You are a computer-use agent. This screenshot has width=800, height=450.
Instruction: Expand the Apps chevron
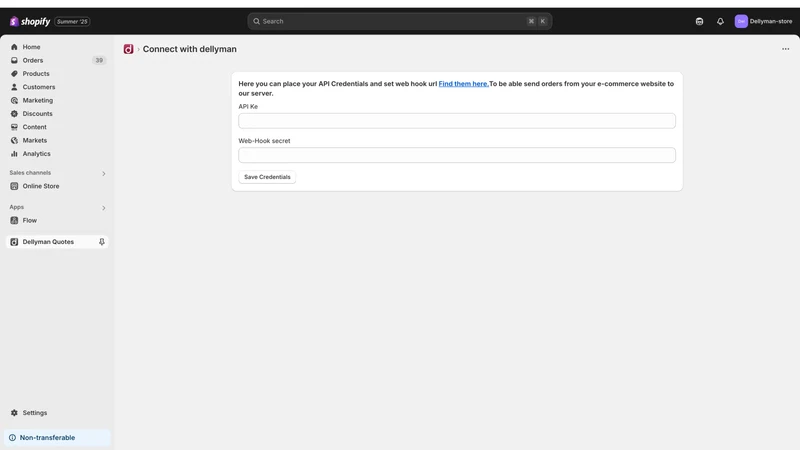(104, 208)
